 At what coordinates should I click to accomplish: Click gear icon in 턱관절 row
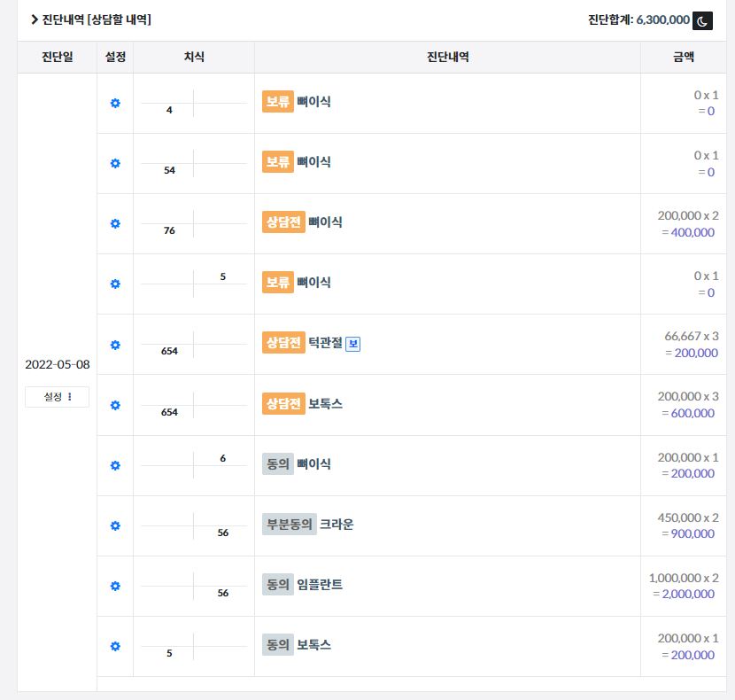[x=115, y=345]
